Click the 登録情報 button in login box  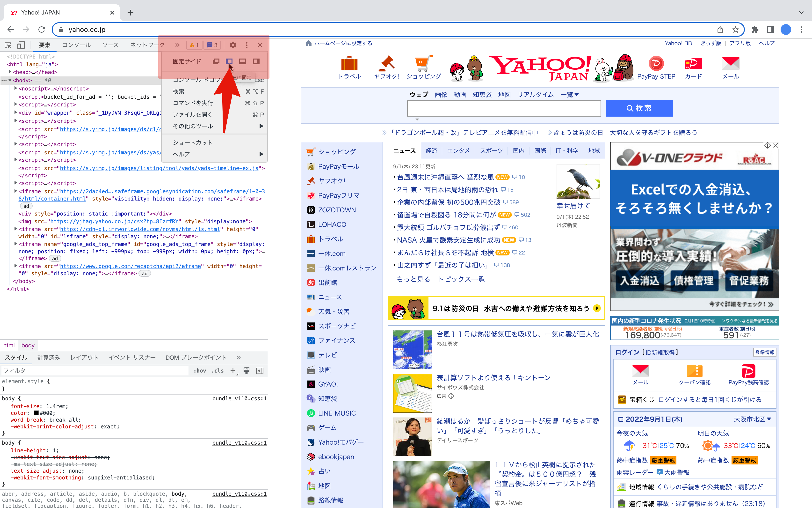click(765, 352)
